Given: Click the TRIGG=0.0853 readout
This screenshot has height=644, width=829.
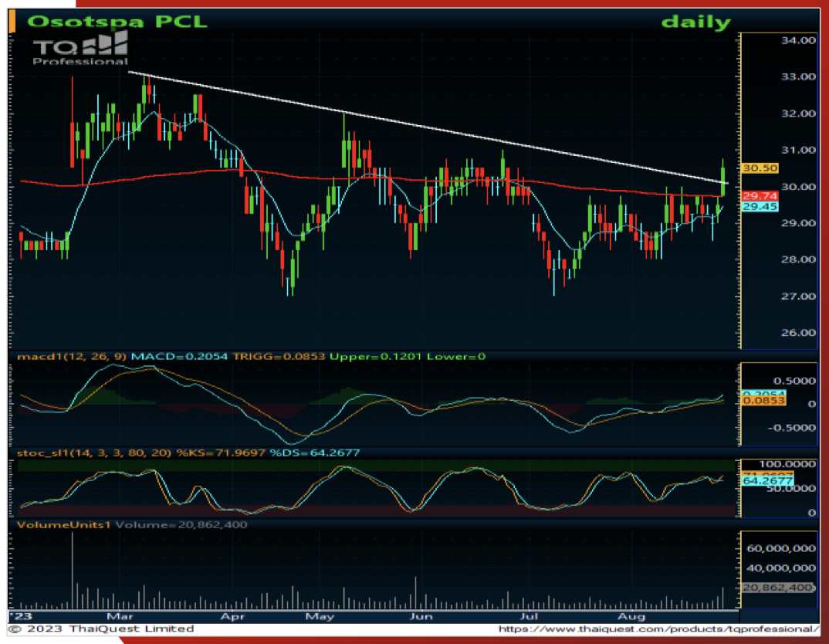Looking at the screenshot, I should click(x=279, y=357).
